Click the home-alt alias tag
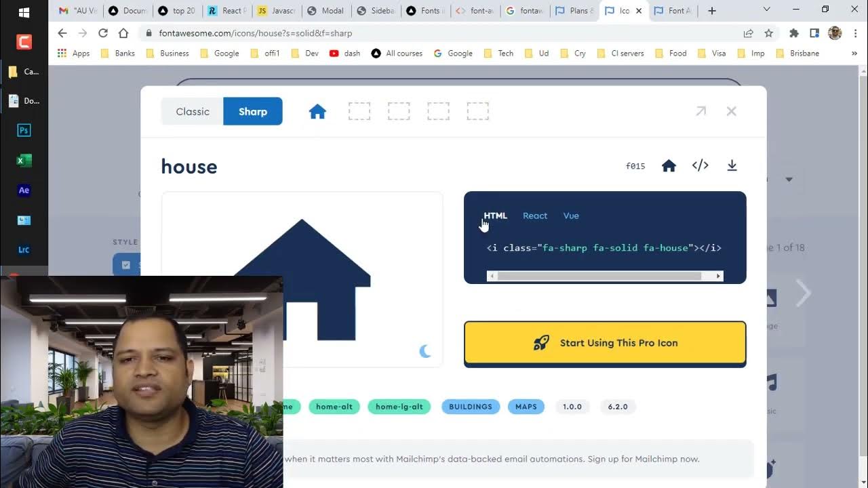868x488 pixels. 334,407
